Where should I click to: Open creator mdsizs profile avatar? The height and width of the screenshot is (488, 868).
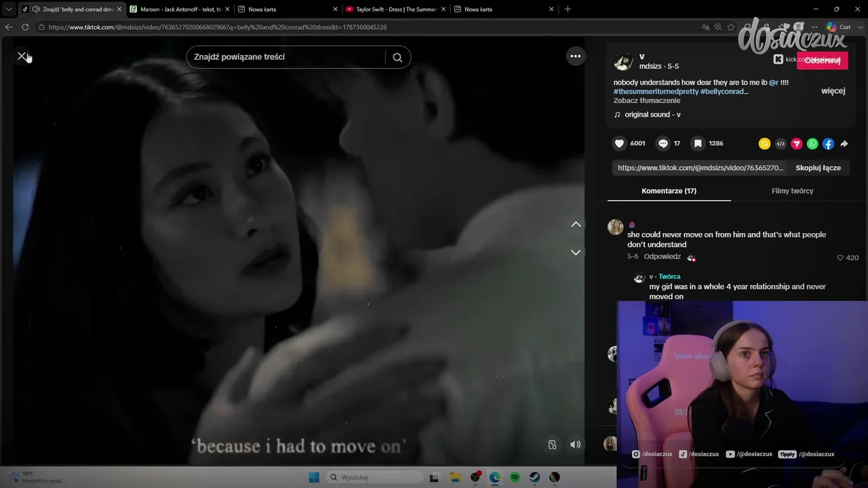coord(623,61)
